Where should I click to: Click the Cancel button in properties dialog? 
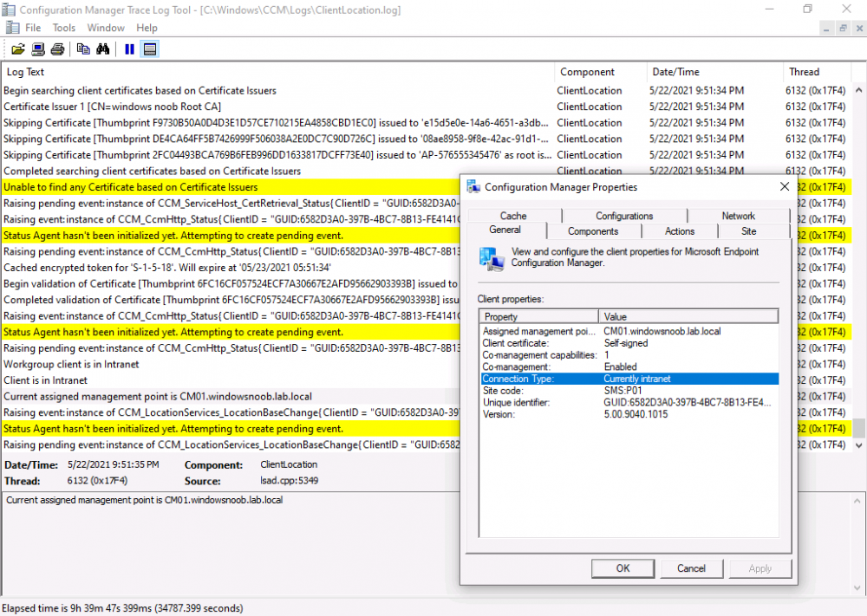691,568
